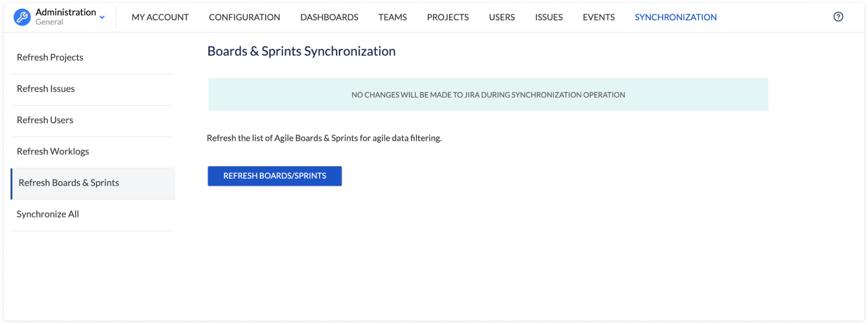Open Refresh Issues from the sidebar
This screenshot has width=868, height=325.
46,89
